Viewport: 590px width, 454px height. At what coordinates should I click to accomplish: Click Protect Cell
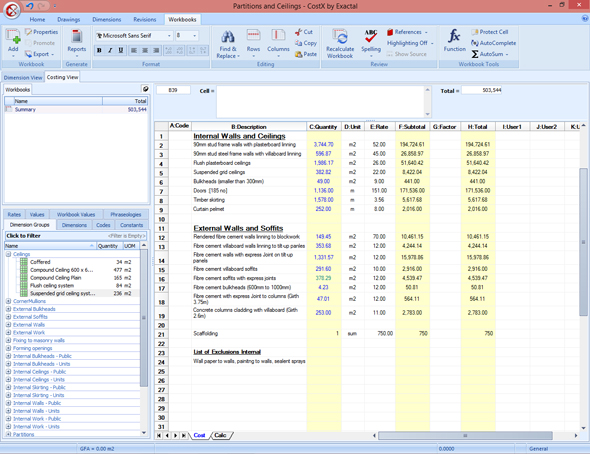coord(490,32)
